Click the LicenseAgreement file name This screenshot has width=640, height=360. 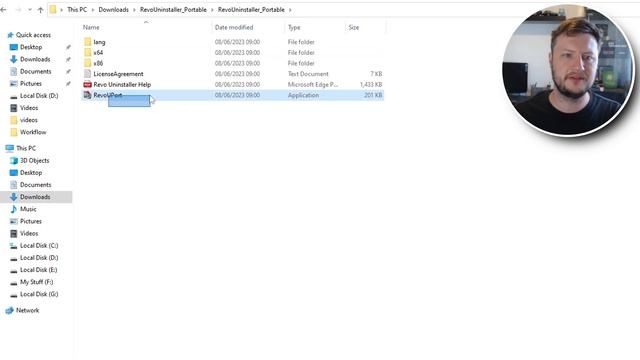[118, 74]
